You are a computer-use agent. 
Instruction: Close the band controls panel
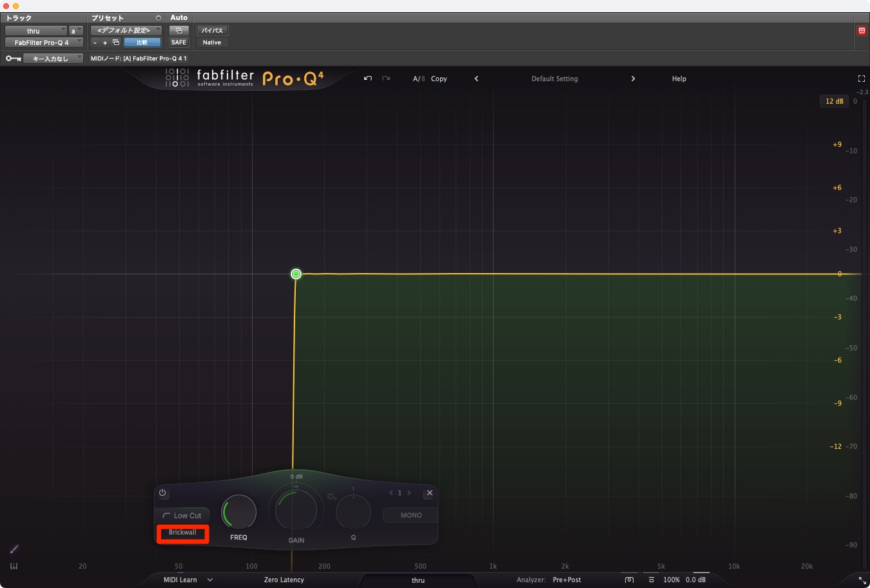click(x=430, y=493)
